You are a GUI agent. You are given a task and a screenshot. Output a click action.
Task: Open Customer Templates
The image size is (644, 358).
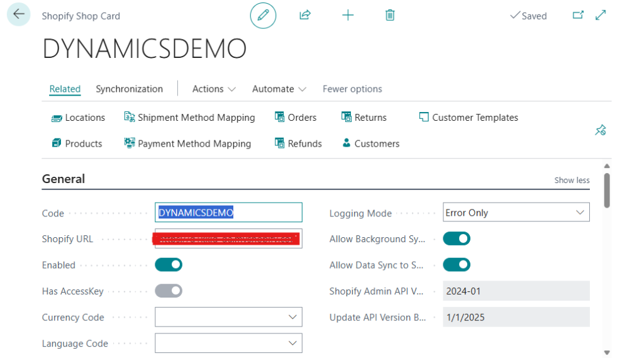(469, 118)
